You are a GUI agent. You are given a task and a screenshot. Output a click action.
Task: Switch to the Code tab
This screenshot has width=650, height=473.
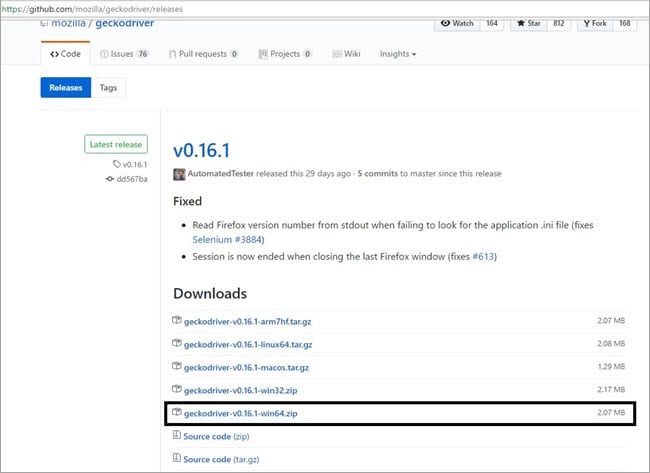pyautogui.click(x=65, y=54)
